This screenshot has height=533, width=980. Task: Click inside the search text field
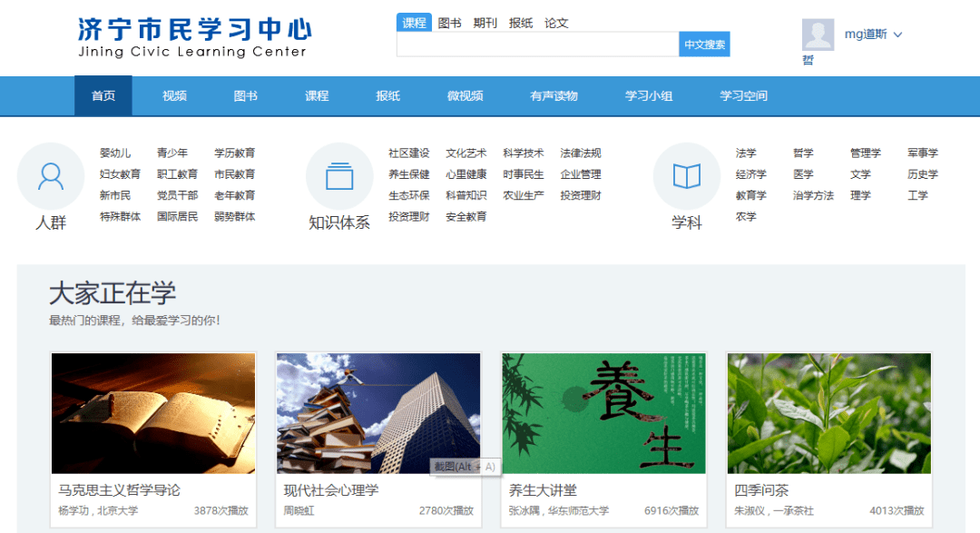pos(537,44)
